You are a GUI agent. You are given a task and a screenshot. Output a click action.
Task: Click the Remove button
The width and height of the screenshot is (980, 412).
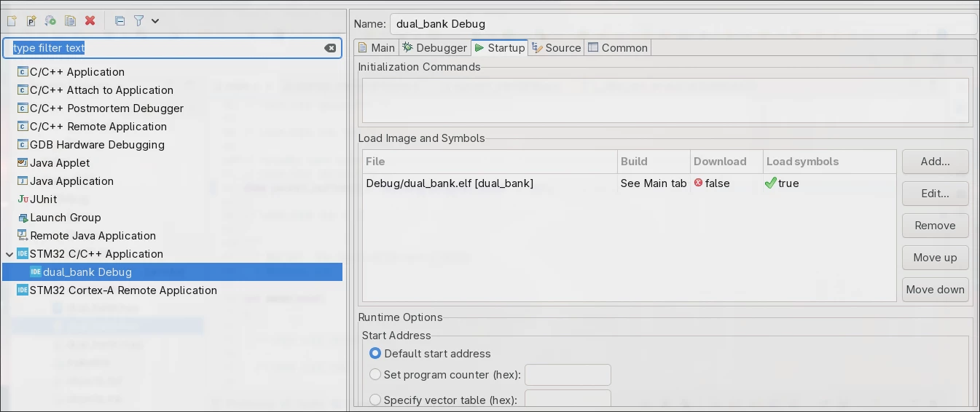[935, 226]
